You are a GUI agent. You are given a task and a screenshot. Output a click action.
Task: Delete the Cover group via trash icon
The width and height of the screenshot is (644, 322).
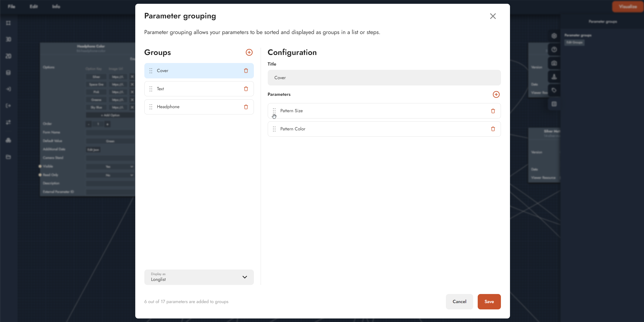click(246, 71)
